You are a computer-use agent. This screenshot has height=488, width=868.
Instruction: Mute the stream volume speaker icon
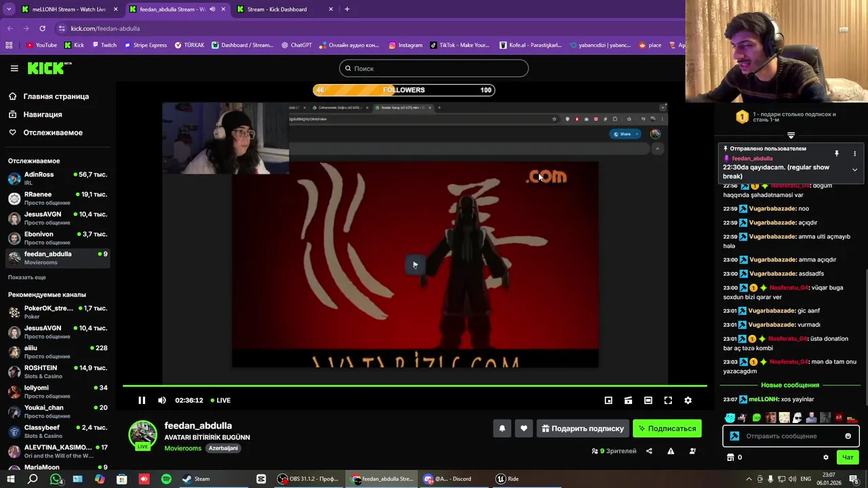162,401
